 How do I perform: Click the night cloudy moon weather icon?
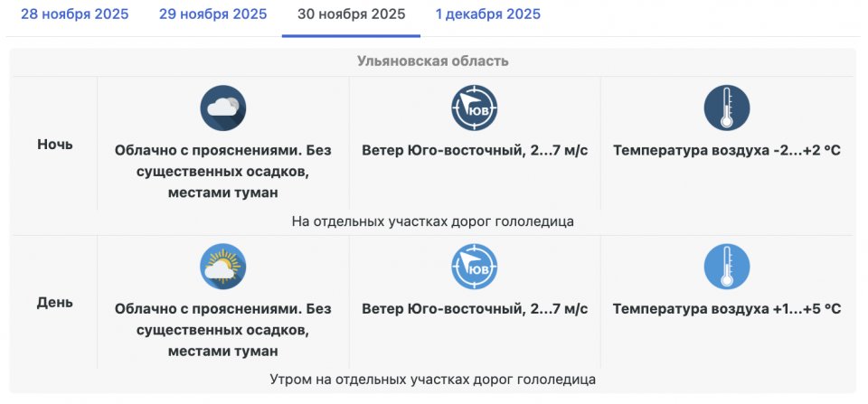click(222, 108)
